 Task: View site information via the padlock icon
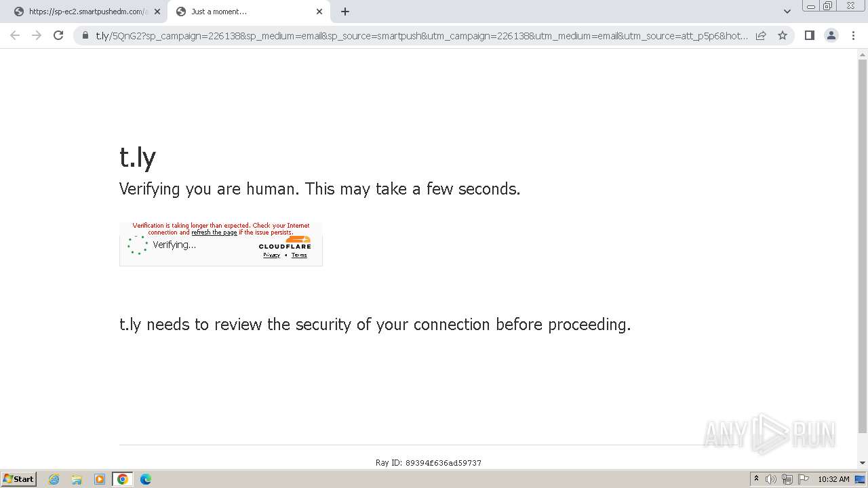coord(85,35)
